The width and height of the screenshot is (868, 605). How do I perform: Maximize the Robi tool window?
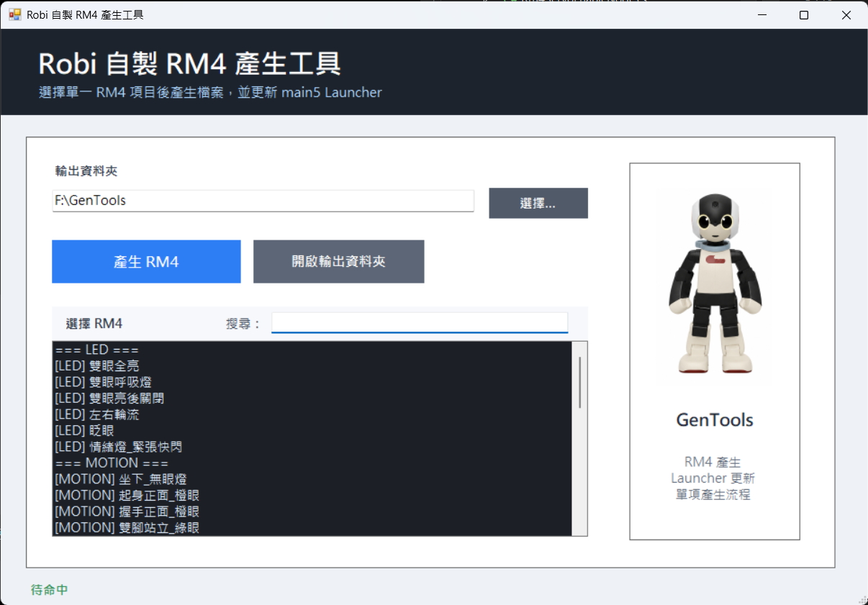click(804, 14)
